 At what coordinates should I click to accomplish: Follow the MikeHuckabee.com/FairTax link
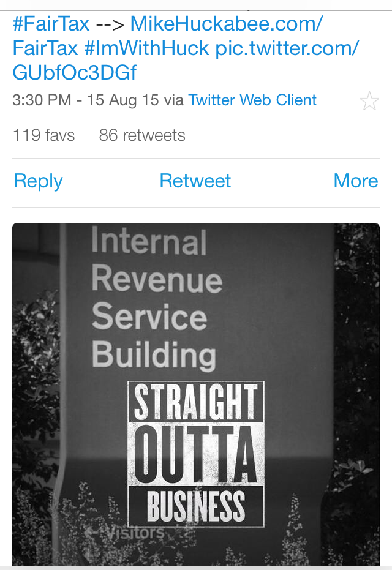227,24
